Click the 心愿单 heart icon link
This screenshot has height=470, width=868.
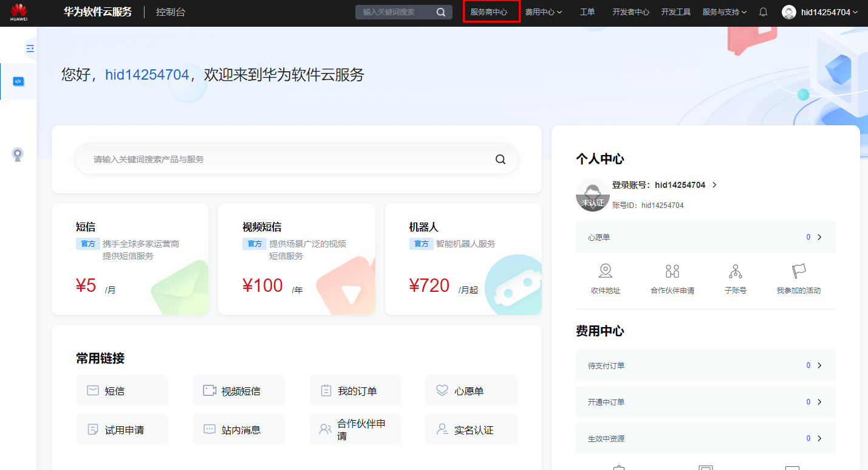442,390
